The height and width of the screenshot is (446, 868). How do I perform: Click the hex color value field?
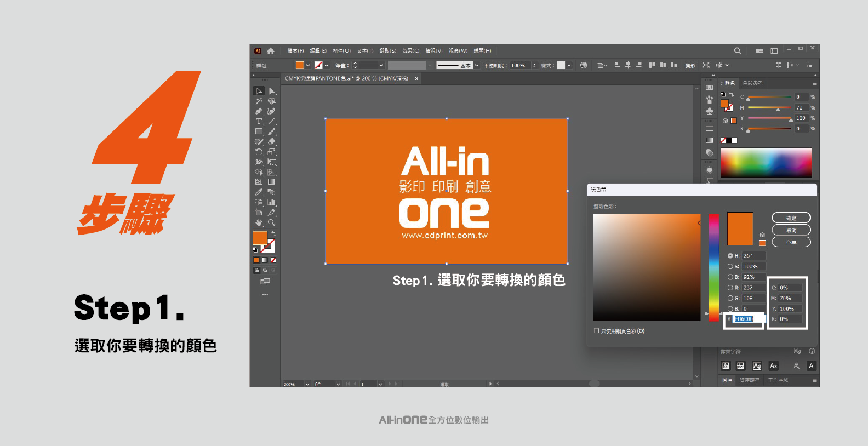pyautogui.click(x=747, y=319)
